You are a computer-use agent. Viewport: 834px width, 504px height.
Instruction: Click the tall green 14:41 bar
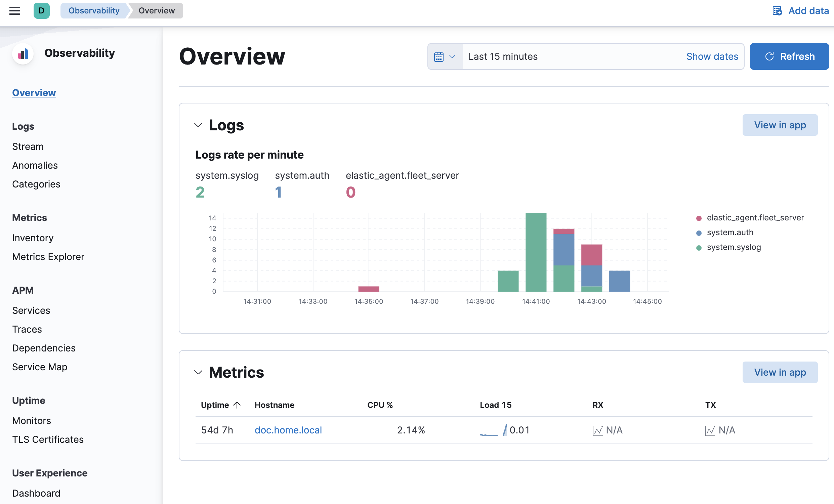[536, 252]
